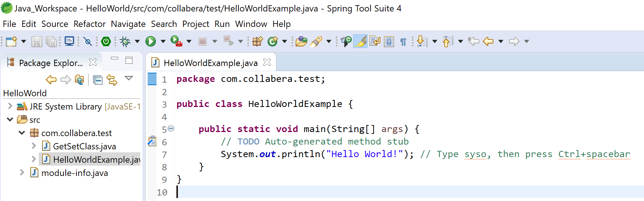Select the HelloWorldExample.java editor tab
Viewport: 644px width, 201px height.
coord(210,63)
